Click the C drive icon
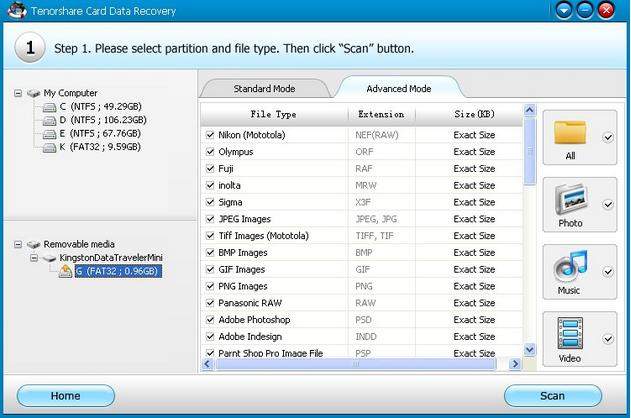Screen dimensions: 631x418 (49, 106)
